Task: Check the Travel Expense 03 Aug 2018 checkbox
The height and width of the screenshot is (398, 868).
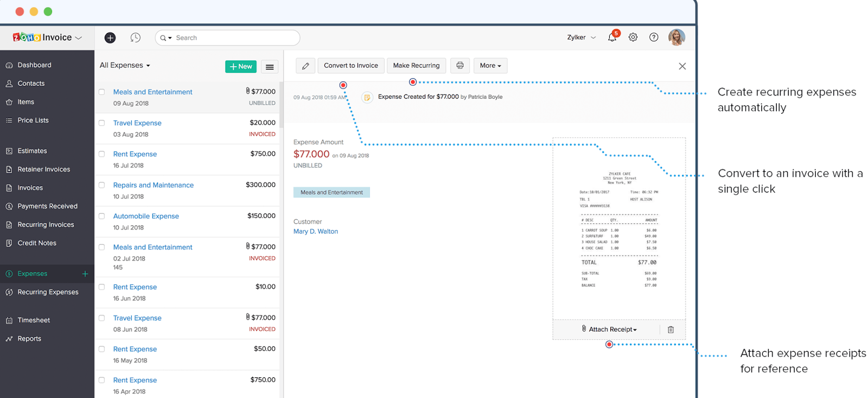Action: point(101,123)
